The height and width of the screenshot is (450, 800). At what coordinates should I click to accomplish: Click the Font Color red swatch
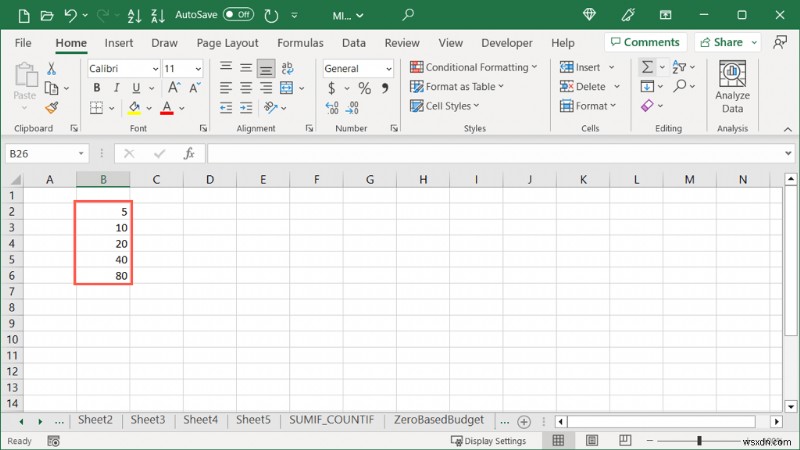click(167, 108)
